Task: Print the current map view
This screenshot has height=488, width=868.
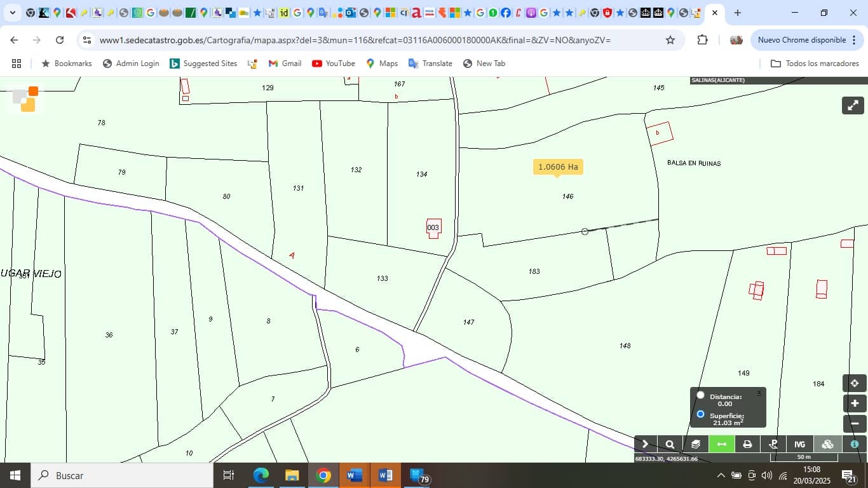Action: point(747,444)
